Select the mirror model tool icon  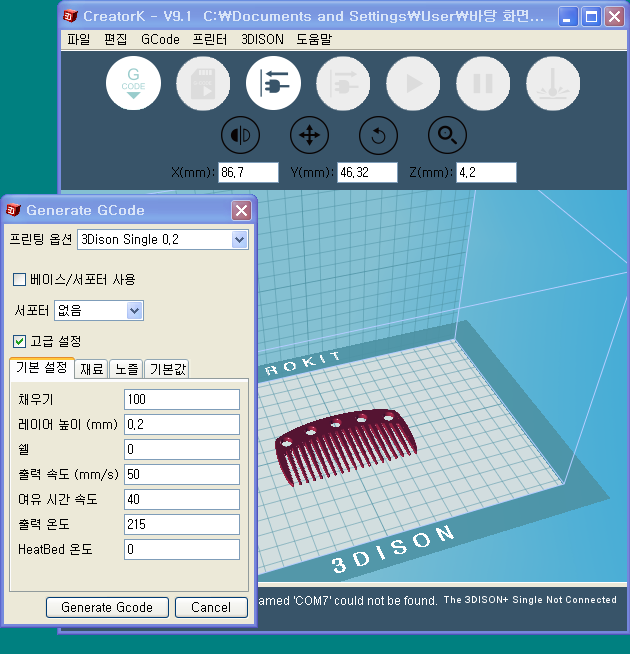240,135
